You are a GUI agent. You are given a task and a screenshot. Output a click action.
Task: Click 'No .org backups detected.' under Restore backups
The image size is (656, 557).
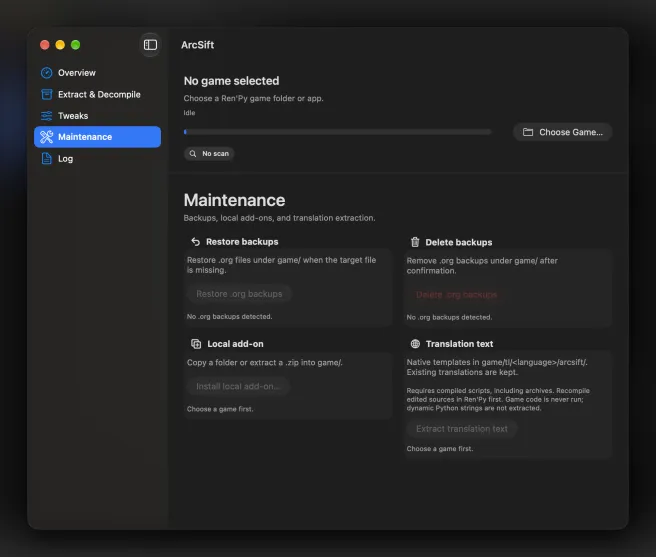click(229, 316)
